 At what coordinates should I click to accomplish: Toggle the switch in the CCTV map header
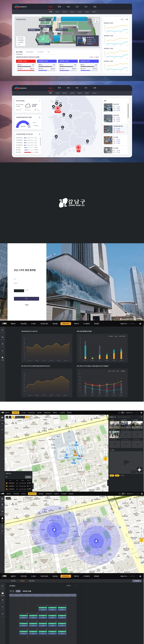pyautogui.click(x=123, y=412)
